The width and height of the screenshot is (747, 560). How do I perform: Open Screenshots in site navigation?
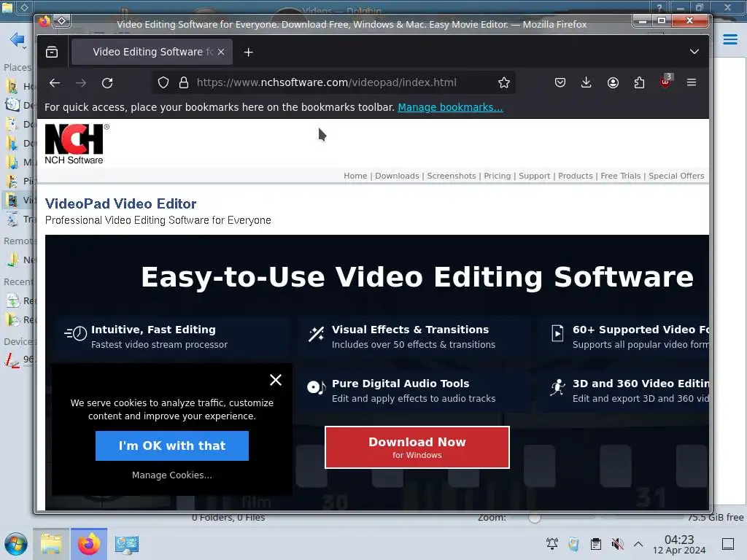(451, 176)
